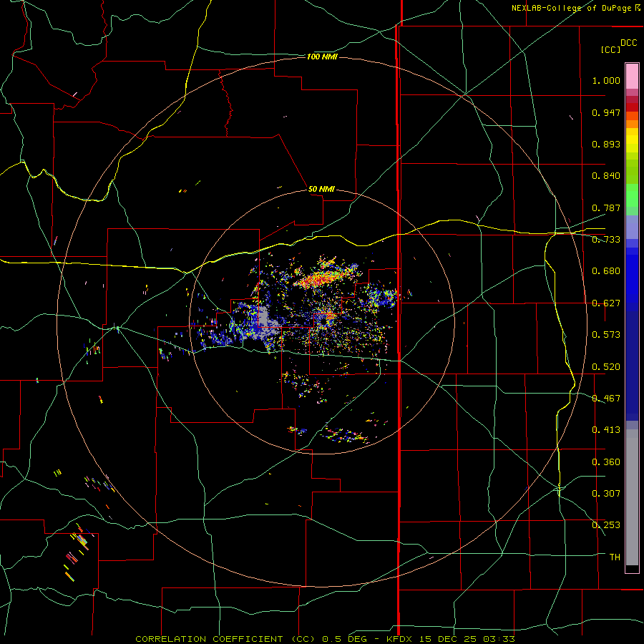Click the 0.787 scale value
This screenshot has width=644, height=644.
pos(606,208)
